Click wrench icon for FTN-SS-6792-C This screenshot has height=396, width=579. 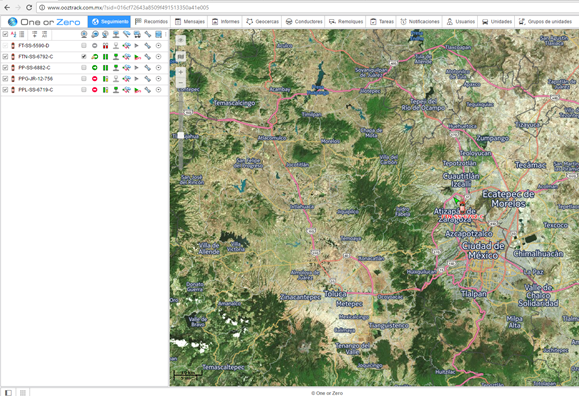click(147, 57)
